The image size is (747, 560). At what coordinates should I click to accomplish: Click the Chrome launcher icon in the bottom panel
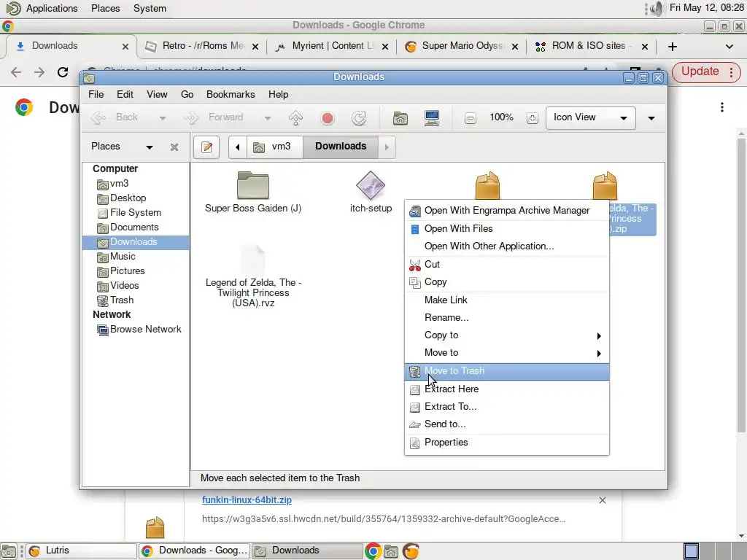[x=373, y=551]
